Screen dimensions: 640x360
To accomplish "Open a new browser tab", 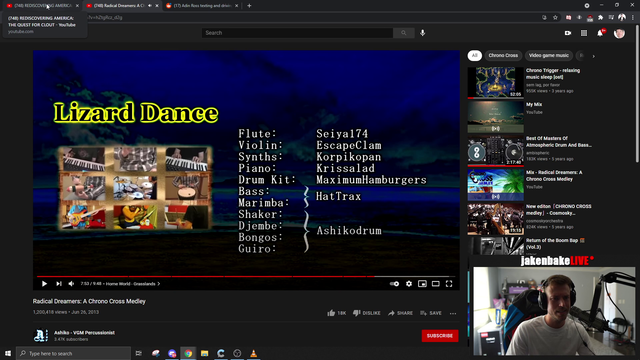I will [x=249, y=6].
